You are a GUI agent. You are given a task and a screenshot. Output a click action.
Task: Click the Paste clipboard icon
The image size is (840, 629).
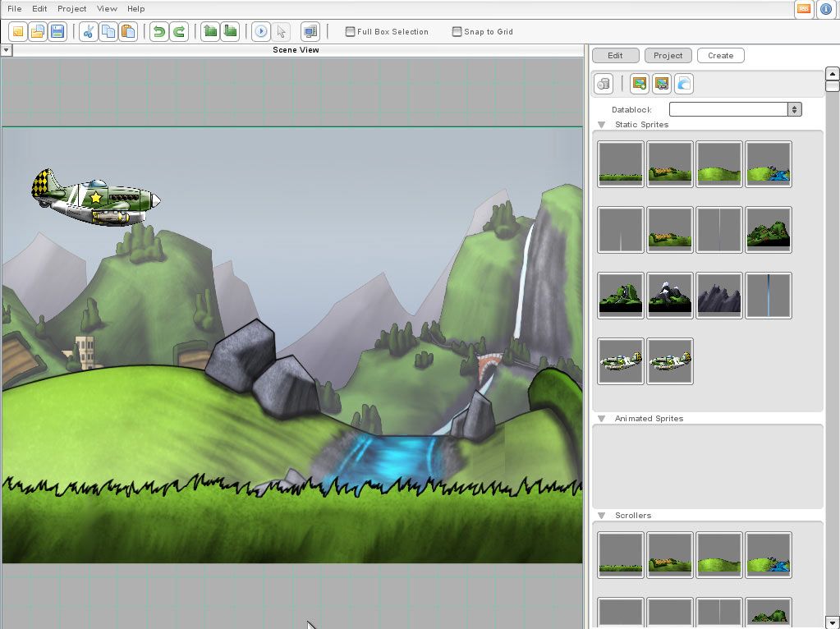(x=128, y=32)
